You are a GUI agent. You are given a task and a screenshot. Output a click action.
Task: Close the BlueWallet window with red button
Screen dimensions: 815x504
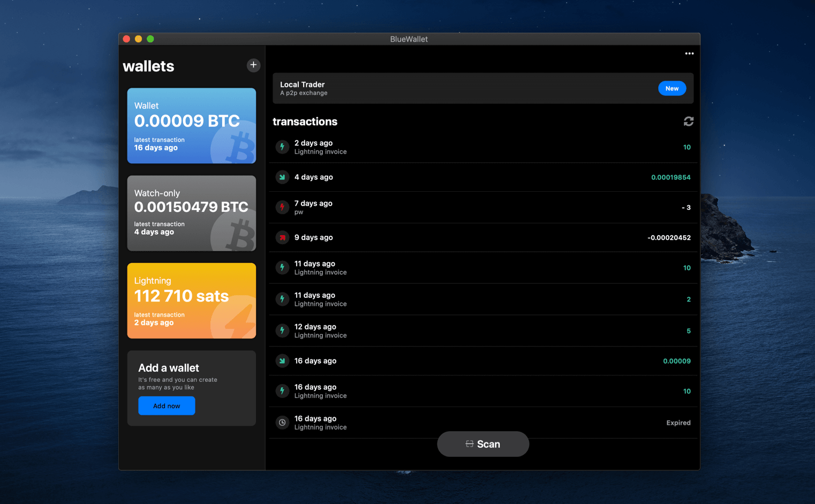(x=126, y=39)
